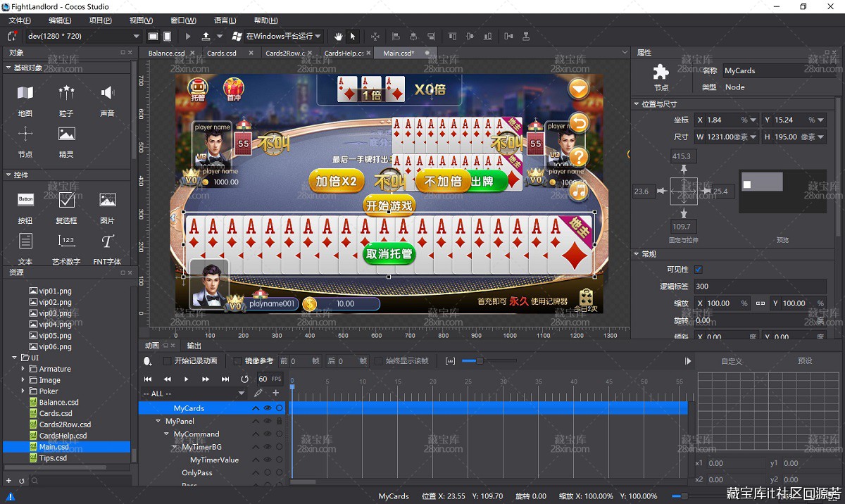Select the 文本 (text) widget icon
The height and width of the screenshot is (504, 845).
pyautogui.click(x=25, y=241)
